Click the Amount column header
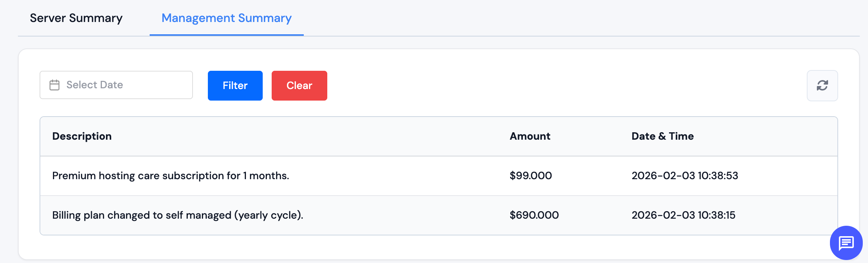Image resolution: width=868 pixels, height=263 pixels. [x=530, y=136]
